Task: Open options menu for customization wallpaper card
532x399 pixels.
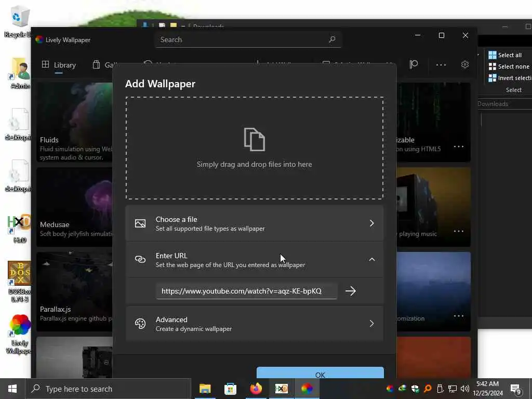Action: [x=458, y=316]
